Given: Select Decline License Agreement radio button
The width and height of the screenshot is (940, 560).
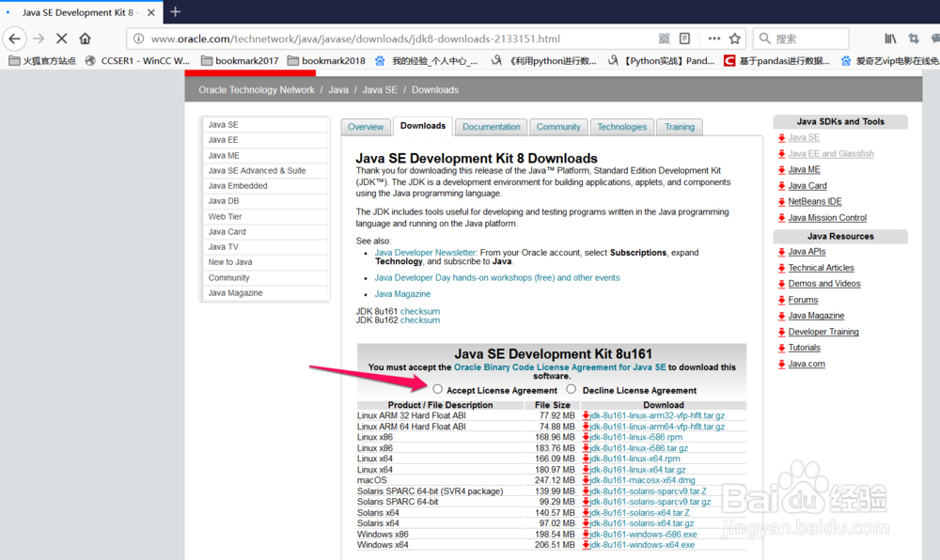Looking at the screenshot, I should [572, 389].
